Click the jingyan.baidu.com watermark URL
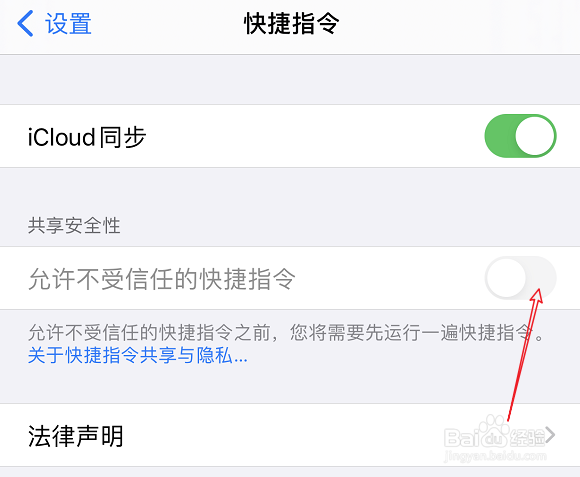Image resolution: width=580 pixels, height=477 pixels. coord(495,456)
